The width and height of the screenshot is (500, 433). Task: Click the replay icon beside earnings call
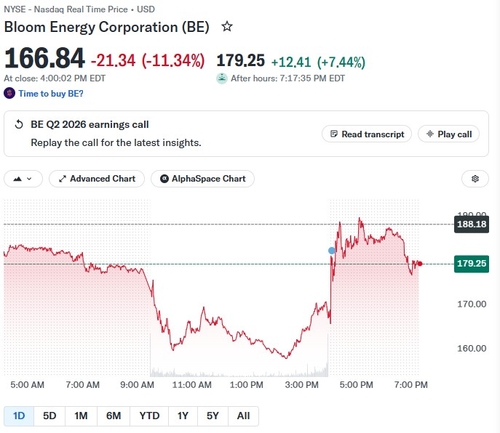pos(19,125)
